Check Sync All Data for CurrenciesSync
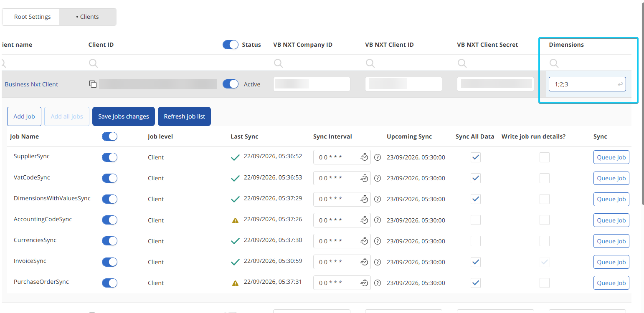 (476, 241)
